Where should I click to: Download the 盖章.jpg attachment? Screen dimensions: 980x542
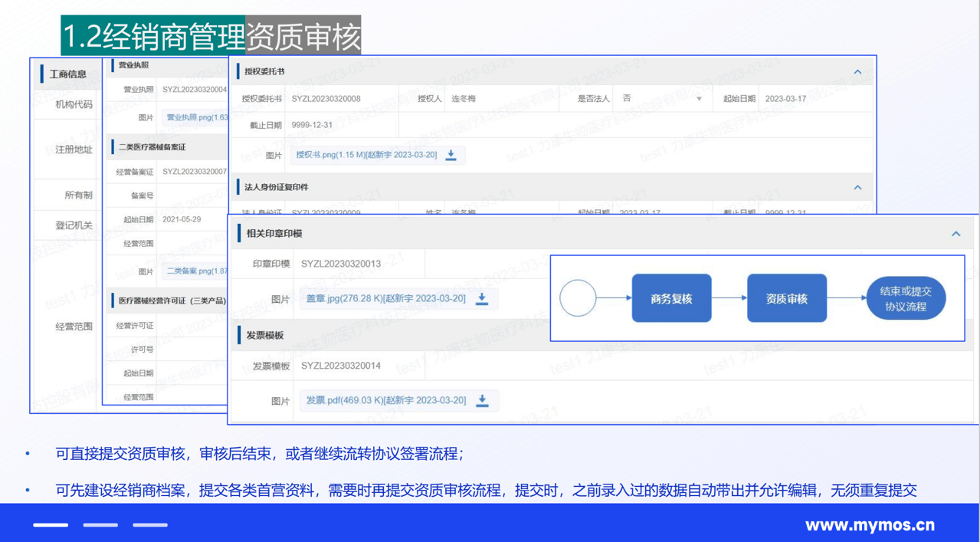482,299
